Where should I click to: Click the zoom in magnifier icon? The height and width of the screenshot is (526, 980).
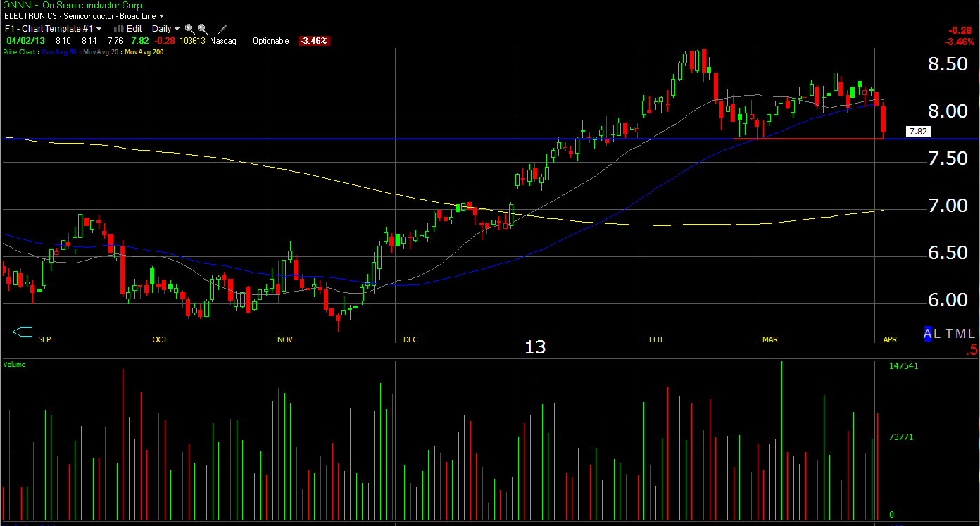click(x=189, y=29)
